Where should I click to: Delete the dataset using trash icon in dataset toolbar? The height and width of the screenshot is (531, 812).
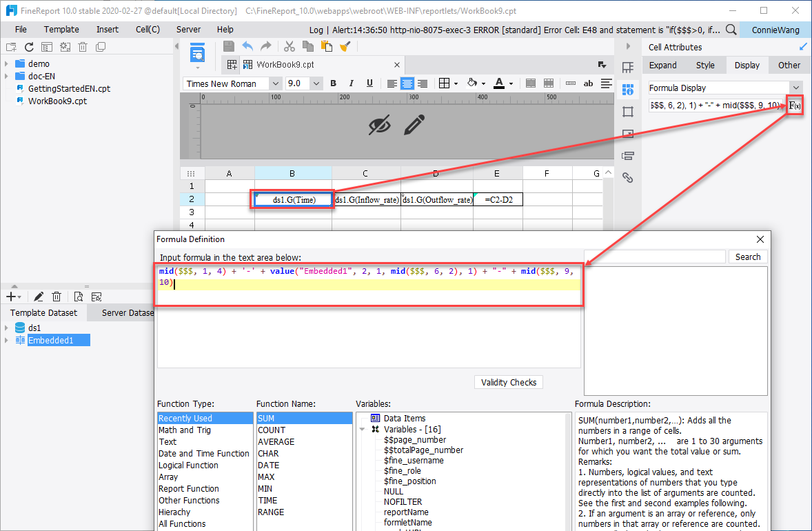[57, 296]
